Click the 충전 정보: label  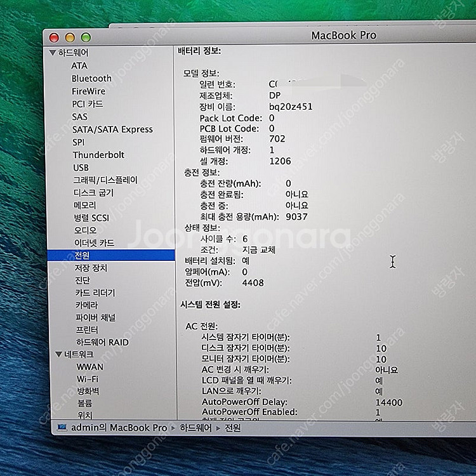point(202,173)
